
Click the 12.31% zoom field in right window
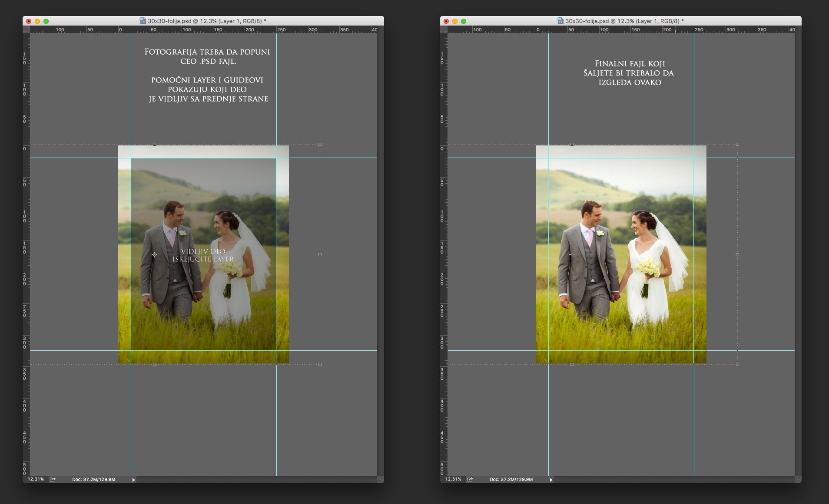(453, 479)
